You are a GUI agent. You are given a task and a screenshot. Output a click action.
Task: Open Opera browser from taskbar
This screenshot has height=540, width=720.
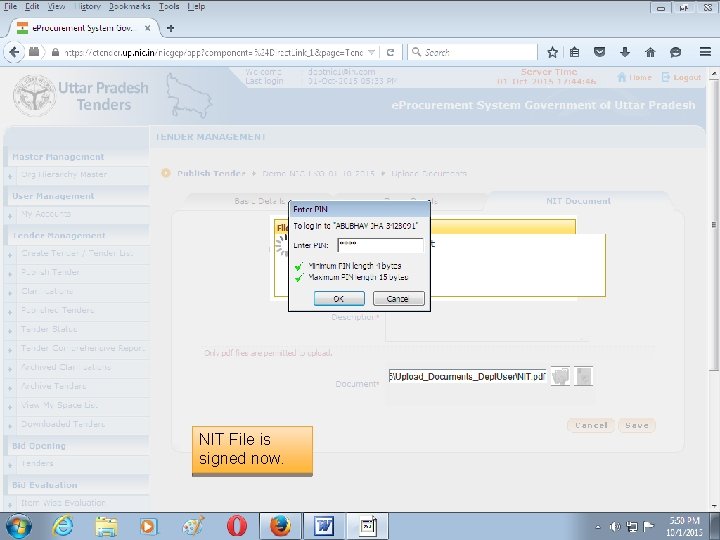pyautogui.click(x=236, y=526)
